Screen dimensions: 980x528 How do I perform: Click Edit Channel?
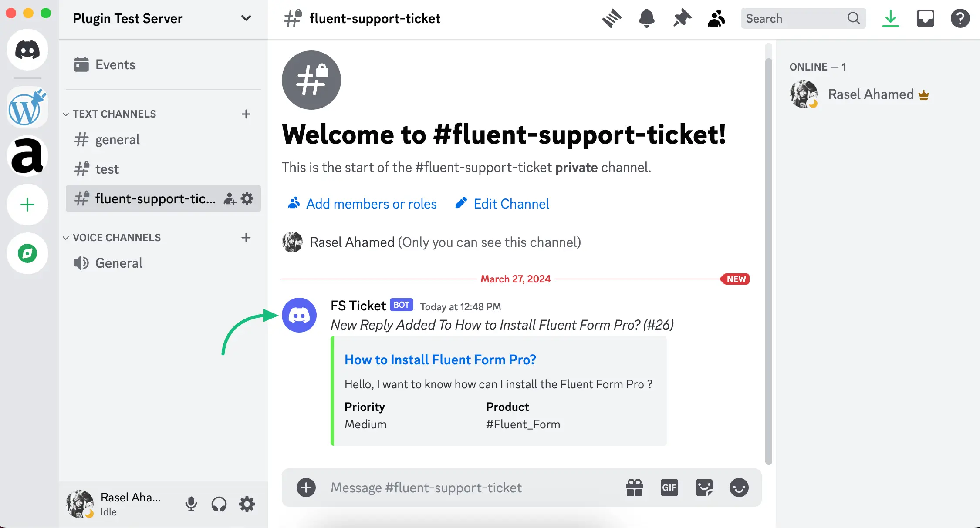click(x=511, y=204)
